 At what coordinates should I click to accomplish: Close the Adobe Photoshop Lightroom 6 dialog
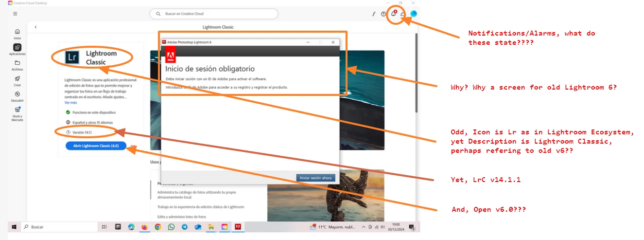coord(333,42)
